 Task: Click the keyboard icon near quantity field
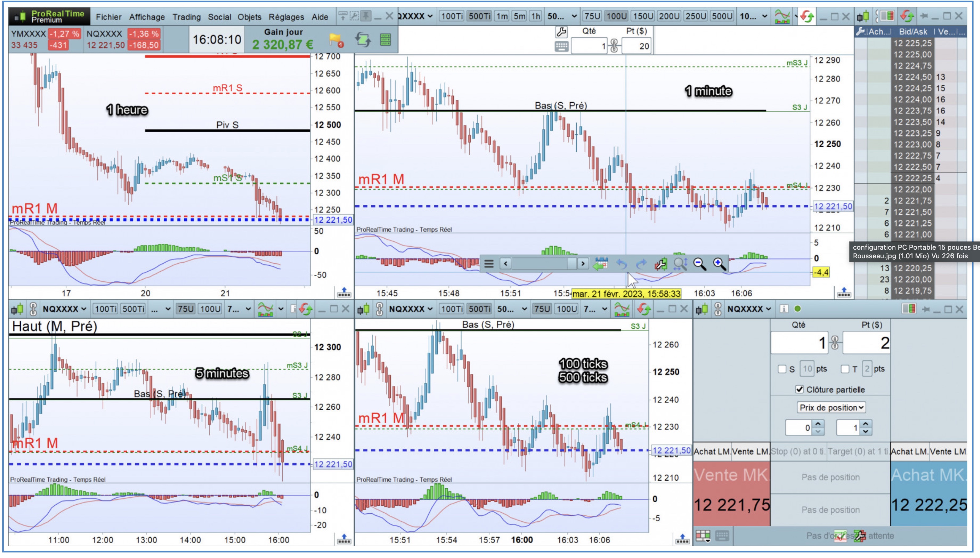561,46
